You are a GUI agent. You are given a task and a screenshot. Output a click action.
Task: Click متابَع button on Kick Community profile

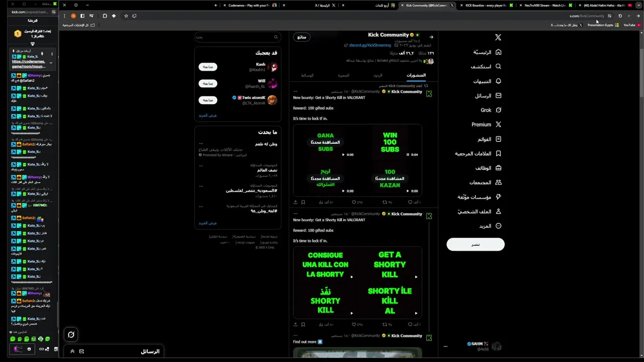click(x=302, y=37)
